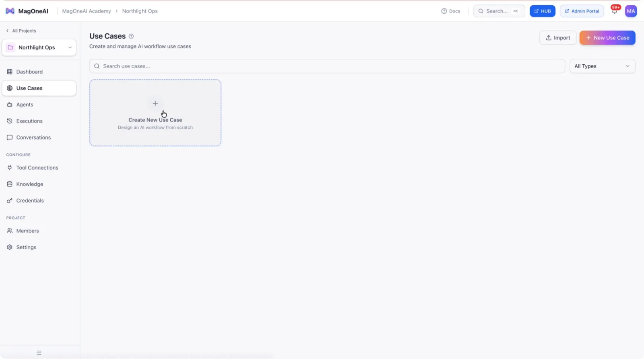Open the notifications bell icon
The width and height of the screenshot is (644, 359).
click(x=614, y=11)
